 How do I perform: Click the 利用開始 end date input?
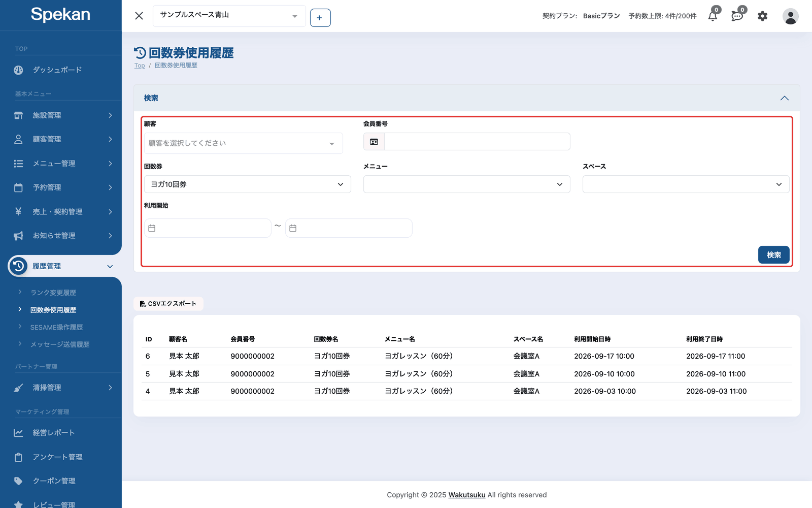click(x=349, y=228)
